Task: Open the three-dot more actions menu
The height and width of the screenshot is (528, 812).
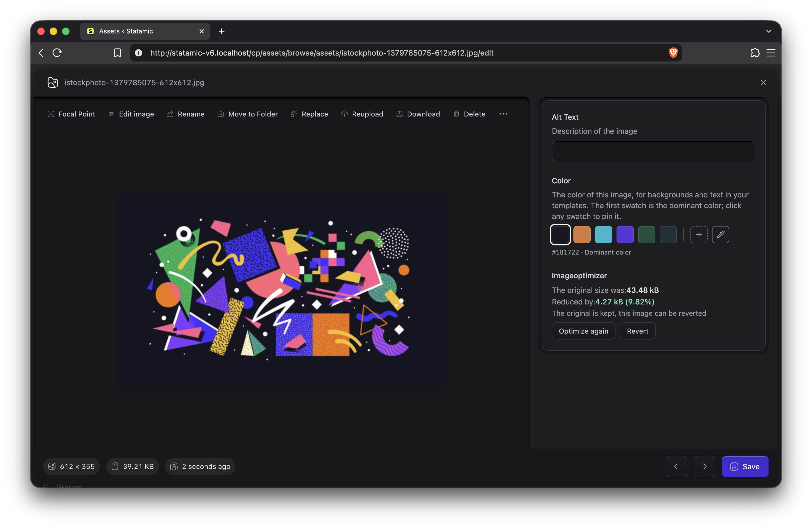Action: point(503,114)
